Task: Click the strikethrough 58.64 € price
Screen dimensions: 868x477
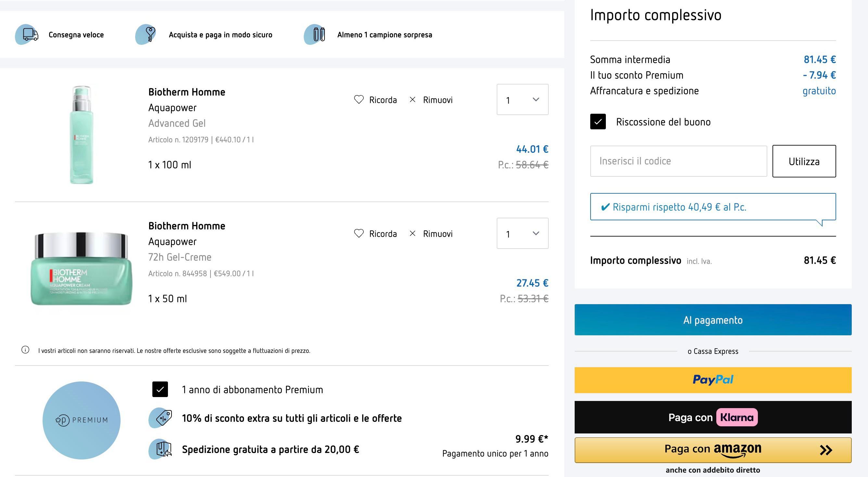Action: tap(532, 164)
